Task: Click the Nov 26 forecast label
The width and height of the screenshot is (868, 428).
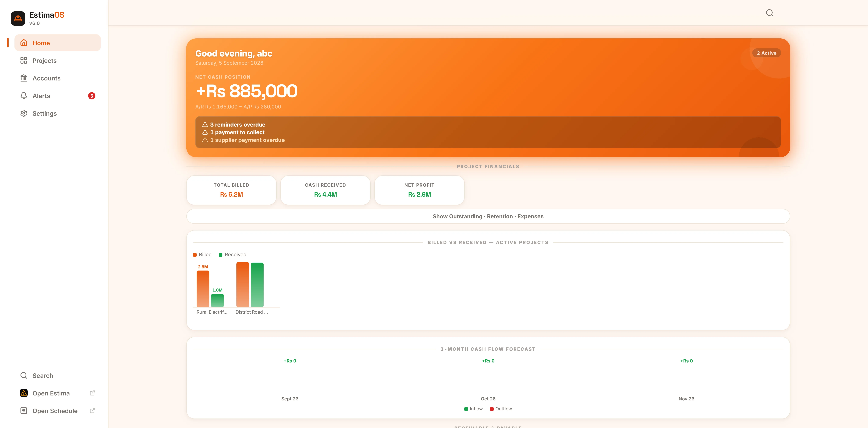Action: [686, 399]
